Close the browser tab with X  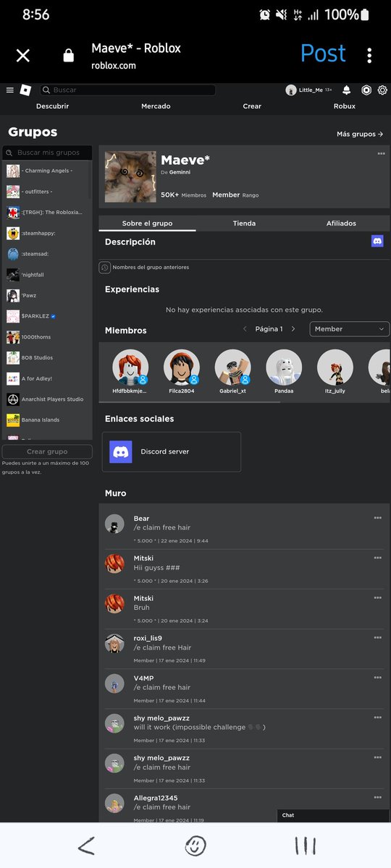[x=23, y=56]
